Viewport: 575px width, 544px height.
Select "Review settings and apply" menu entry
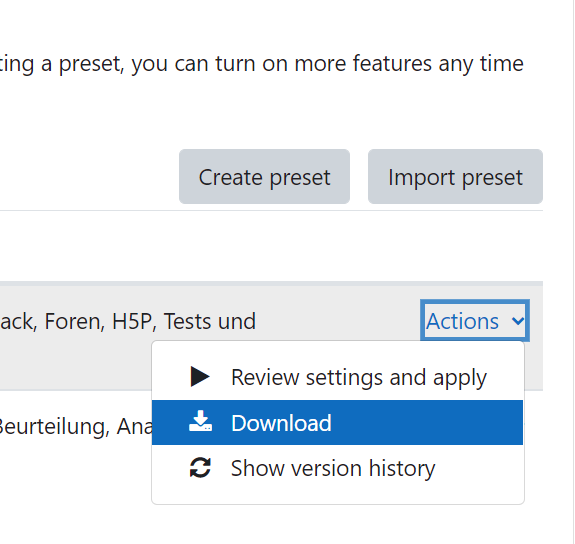(x=337, y=377)
